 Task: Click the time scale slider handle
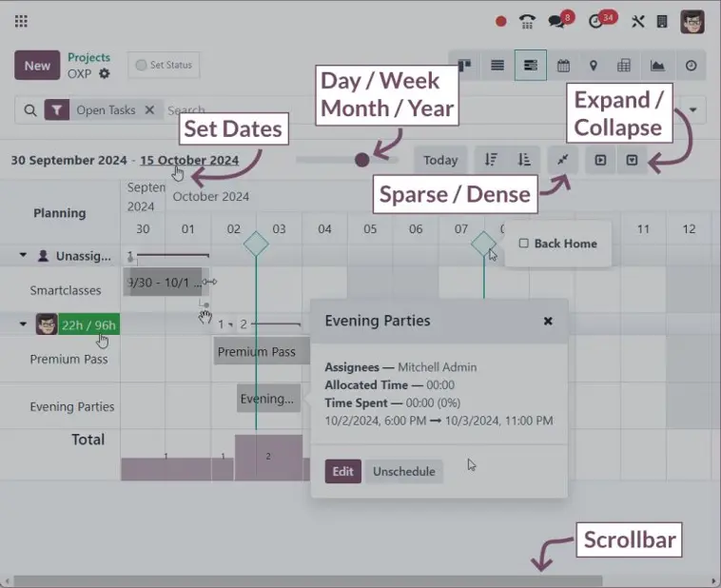[x=361, y=160]
